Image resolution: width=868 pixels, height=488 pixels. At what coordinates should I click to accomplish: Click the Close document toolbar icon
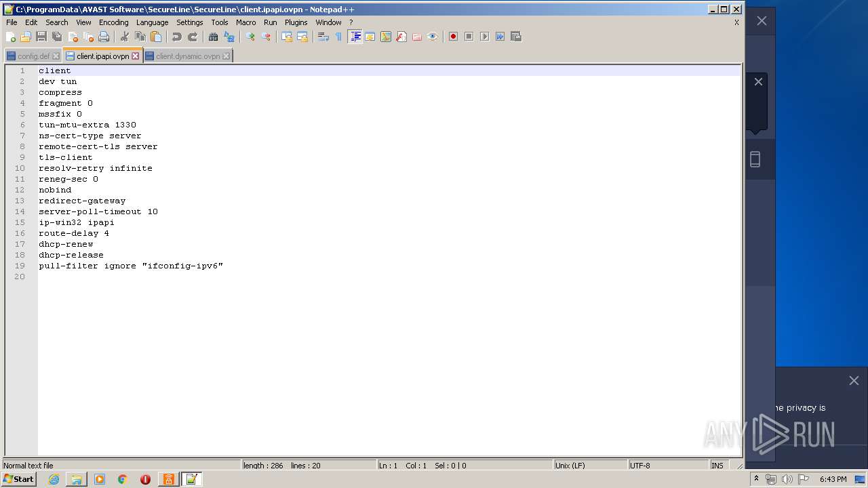point(73,37)
